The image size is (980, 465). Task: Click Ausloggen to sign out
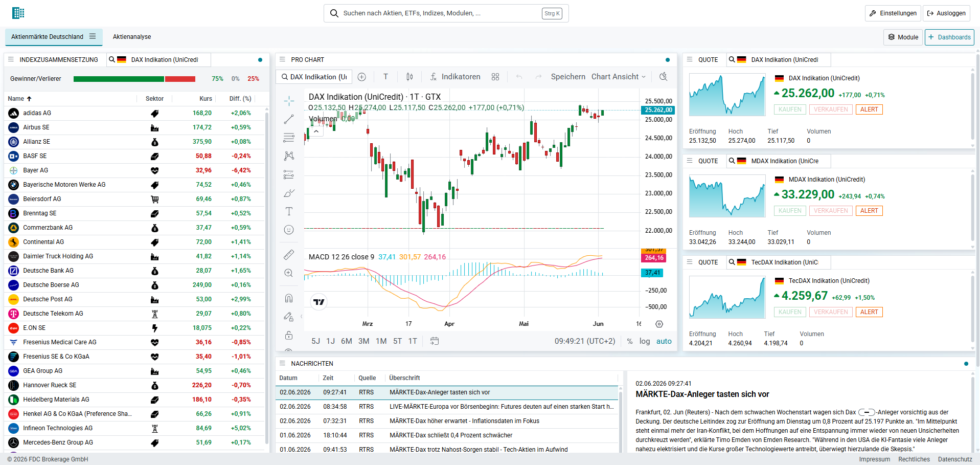tap(946, 13)
